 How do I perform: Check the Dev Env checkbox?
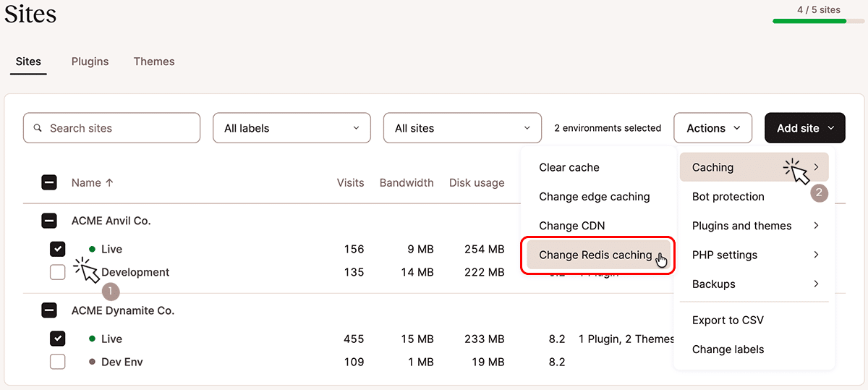[x=57, y=362]
